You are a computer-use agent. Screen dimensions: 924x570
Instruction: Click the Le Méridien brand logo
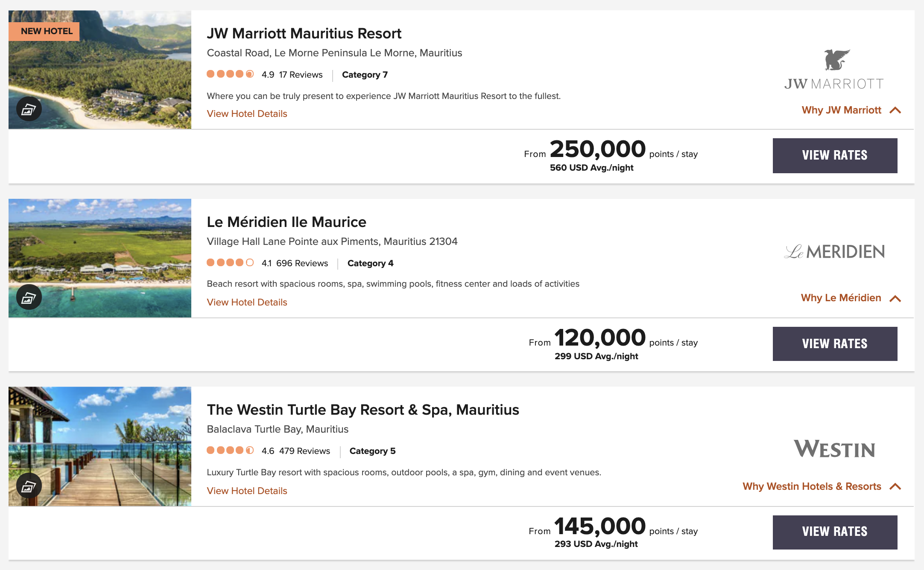pyautogui.click(x=834, y=252)
